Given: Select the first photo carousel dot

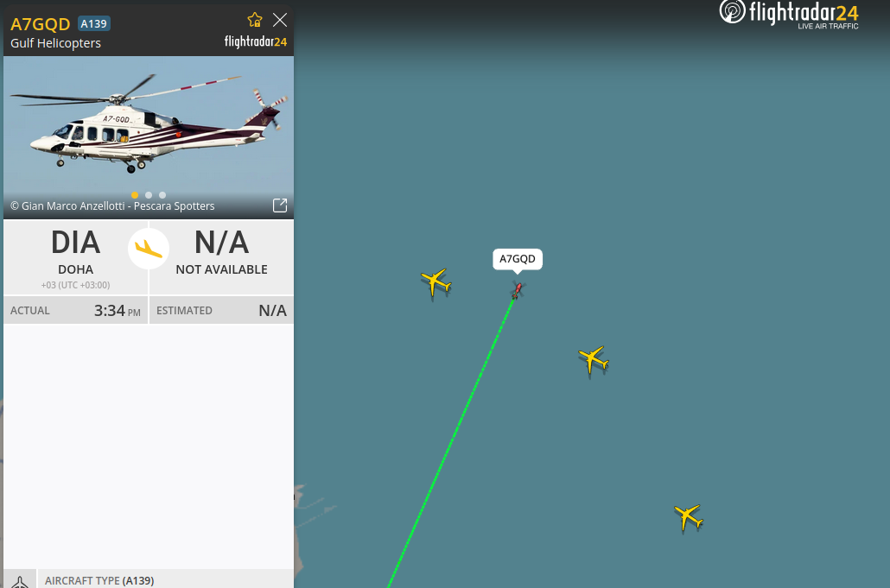Looking at the screenshot, I should (135, 195).
